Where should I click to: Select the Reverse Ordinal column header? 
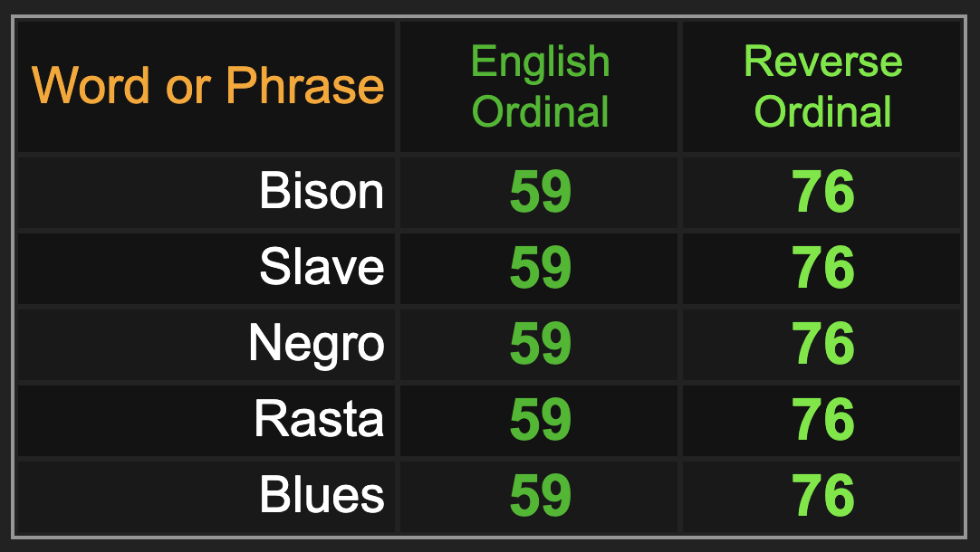822,86
